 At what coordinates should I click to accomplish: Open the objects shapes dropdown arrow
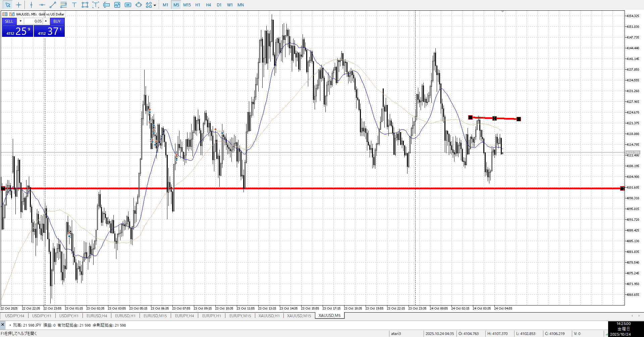click(155, 5)
